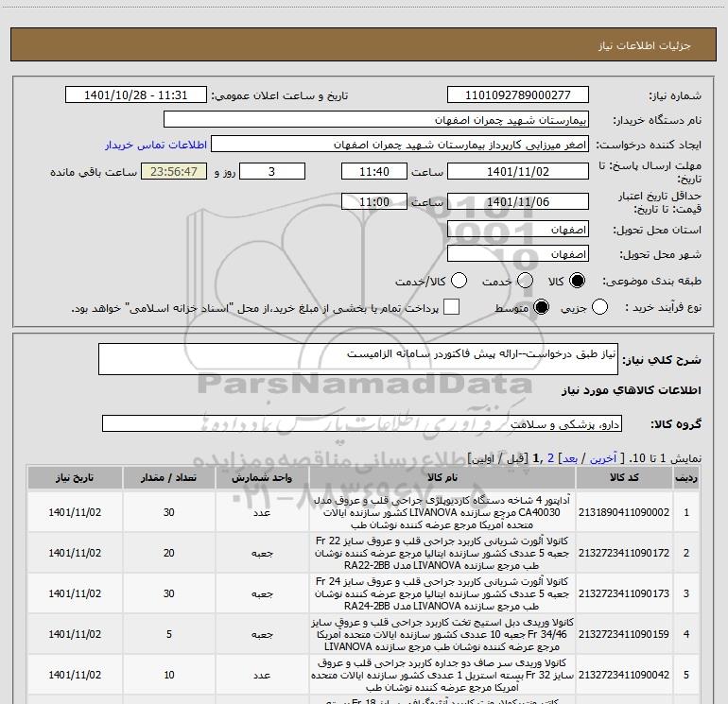Image resolution: width=728 pixels, height=704 pixels.
Task: Click the کد کالا column header
Action: 624,477
